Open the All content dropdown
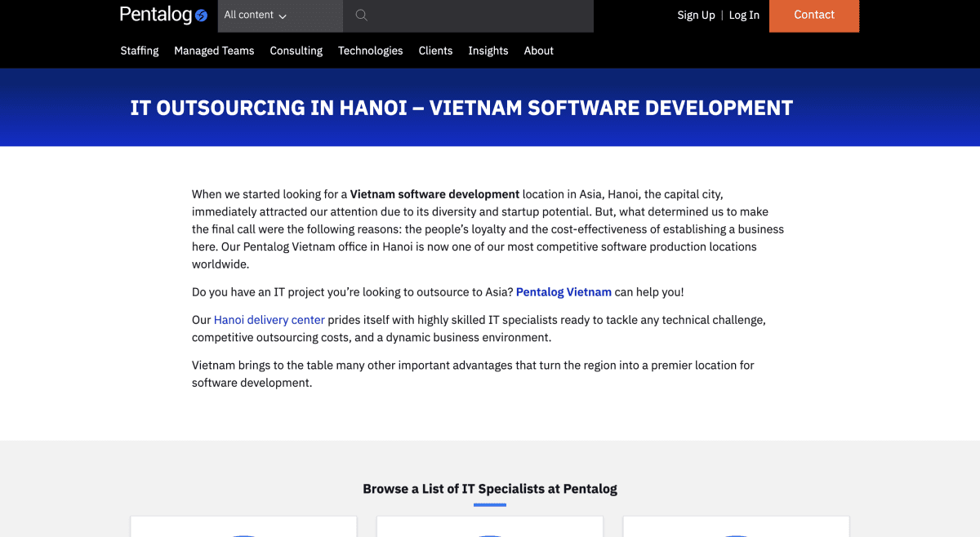980x537 pixels. pyautogui.click(x=280, y=16)
